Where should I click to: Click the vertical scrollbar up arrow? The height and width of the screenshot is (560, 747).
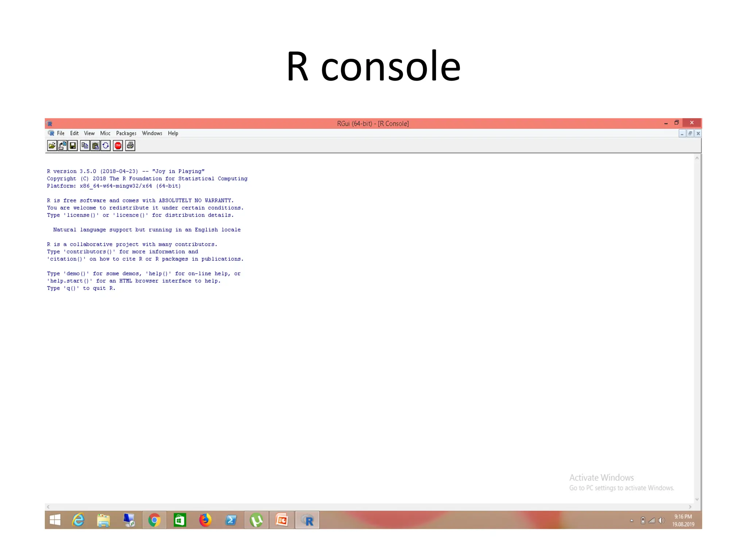click(x=697, y=158)
